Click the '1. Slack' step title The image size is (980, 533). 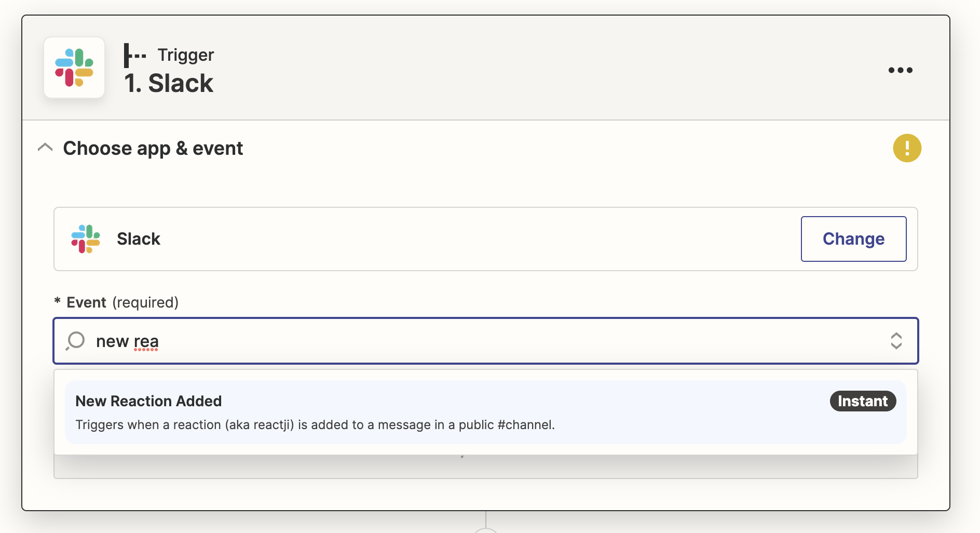click(x=169, y=83)
